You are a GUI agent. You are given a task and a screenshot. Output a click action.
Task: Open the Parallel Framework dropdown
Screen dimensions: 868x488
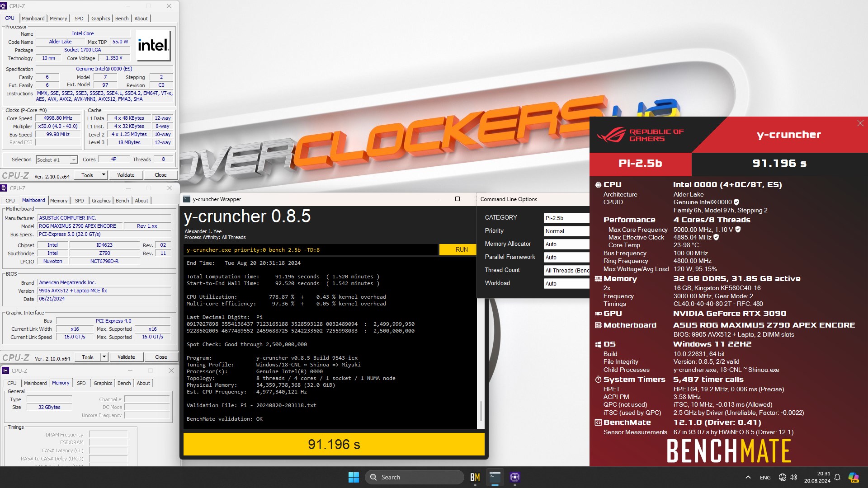pyautogui.click(x=566, y=257)
